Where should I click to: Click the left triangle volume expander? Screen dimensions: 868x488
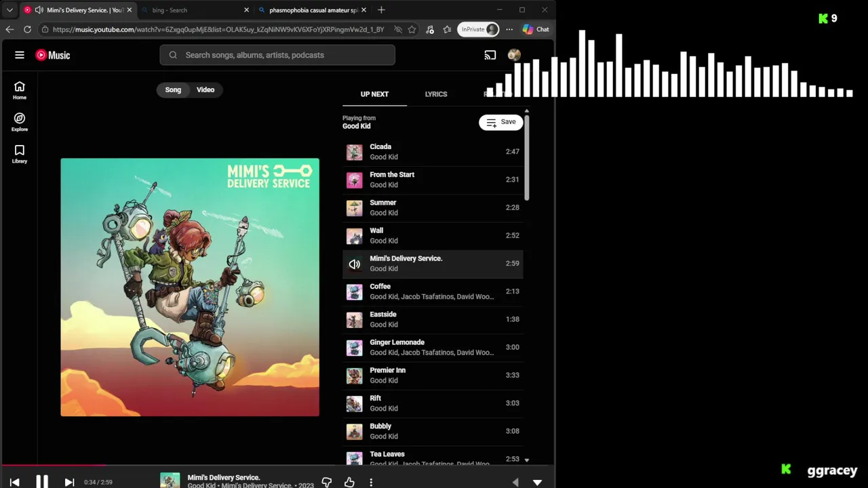click(x=515, y=483)
